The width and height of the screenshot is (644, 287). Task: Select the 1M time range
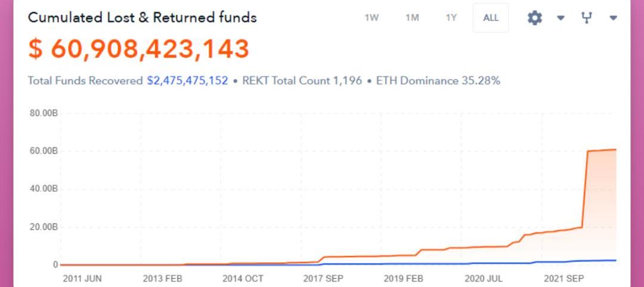412,18
